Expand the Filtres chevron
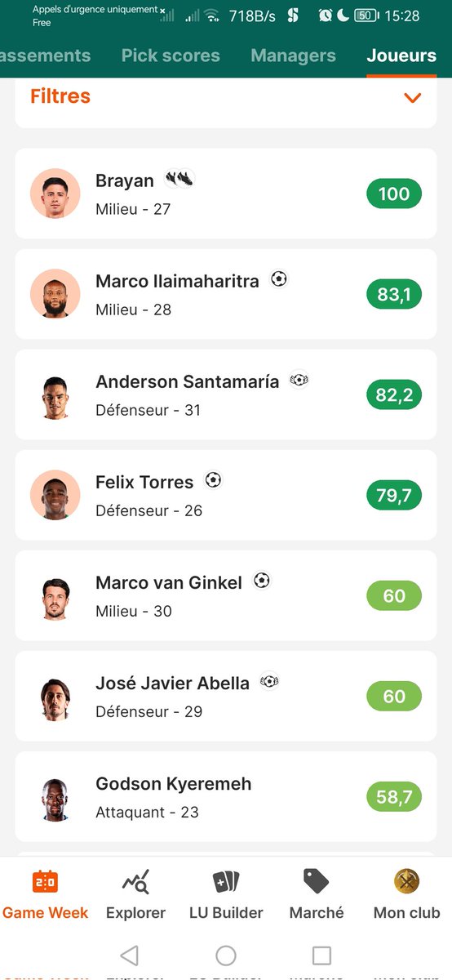Screen dimensions: 452x980 [413, 98]
